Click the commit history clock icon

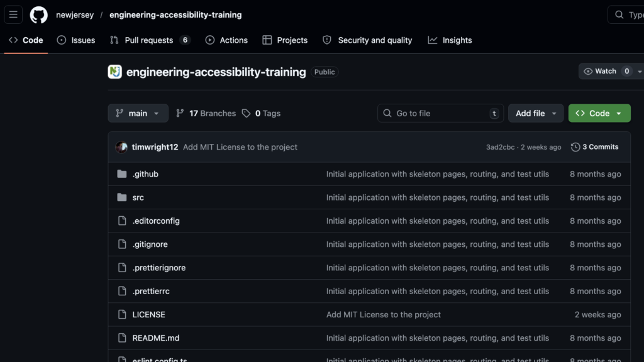tap(575, 147)
